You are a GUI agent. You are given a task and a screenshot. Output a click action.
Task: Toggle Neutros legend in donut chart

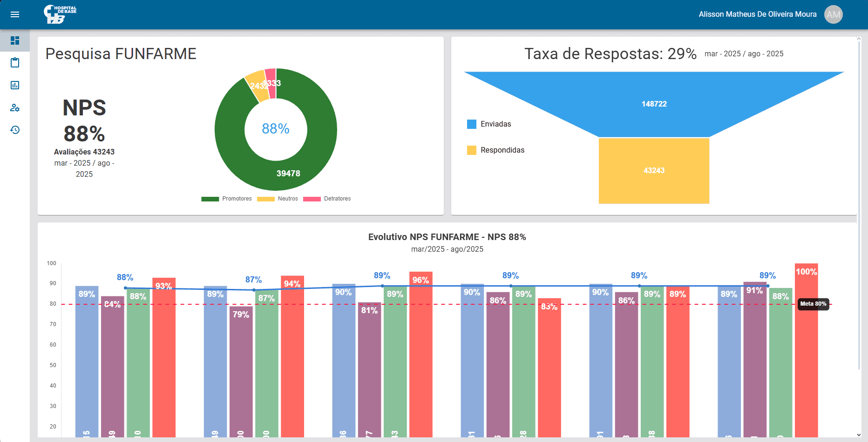[x=278, y=199]
